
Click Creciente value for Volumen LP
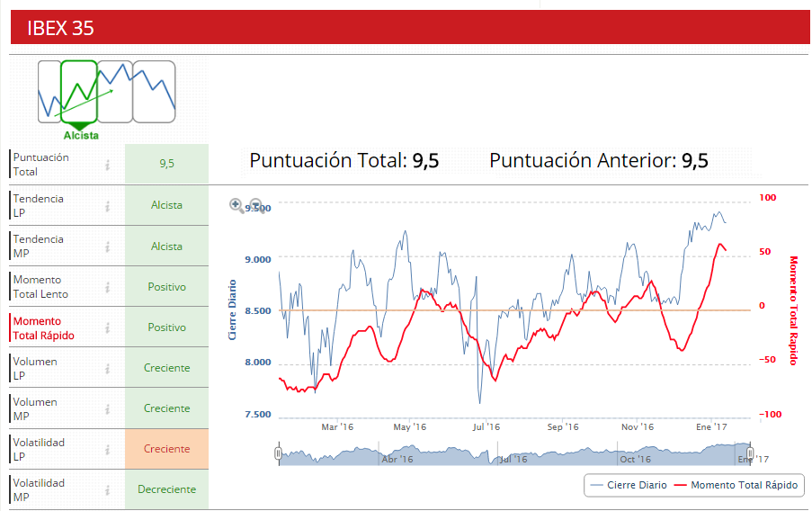pos(166,367)
